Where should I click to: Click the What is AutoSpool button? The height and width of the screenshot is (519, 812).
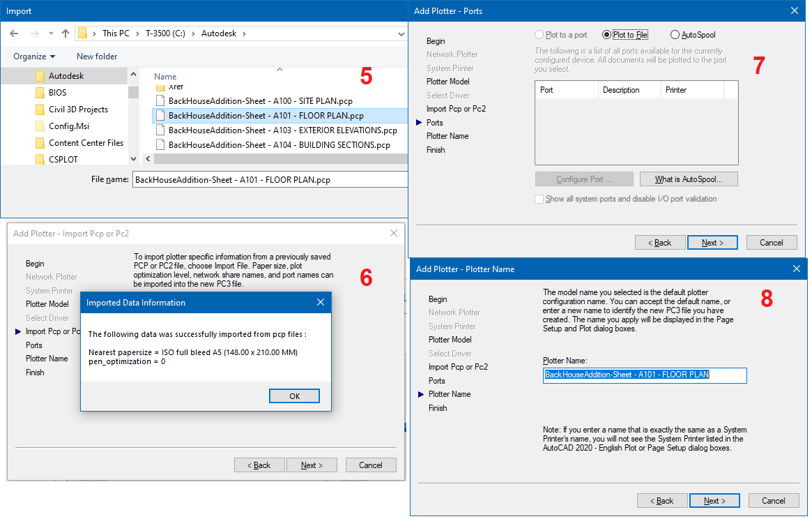pos(689,179)
